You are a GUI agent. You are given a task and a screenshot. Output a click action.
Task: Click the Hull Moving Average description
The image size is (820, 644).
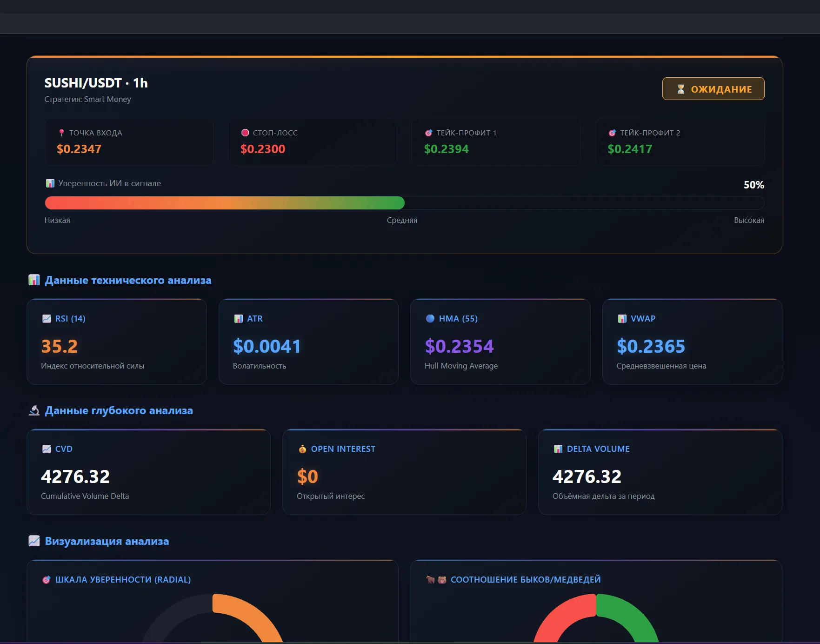pyautogui.click(x=461, y=366)
